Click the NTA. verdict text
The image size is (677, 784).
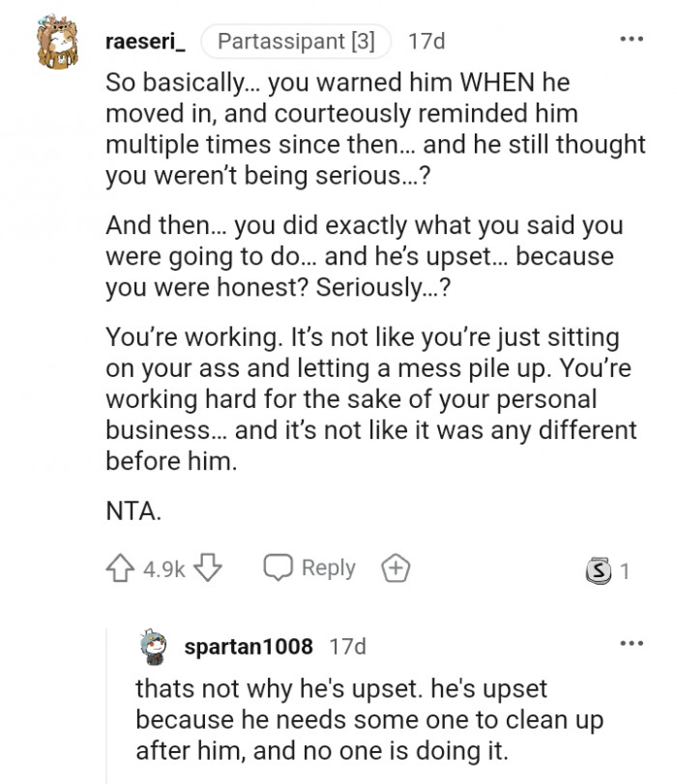(133, 511)
